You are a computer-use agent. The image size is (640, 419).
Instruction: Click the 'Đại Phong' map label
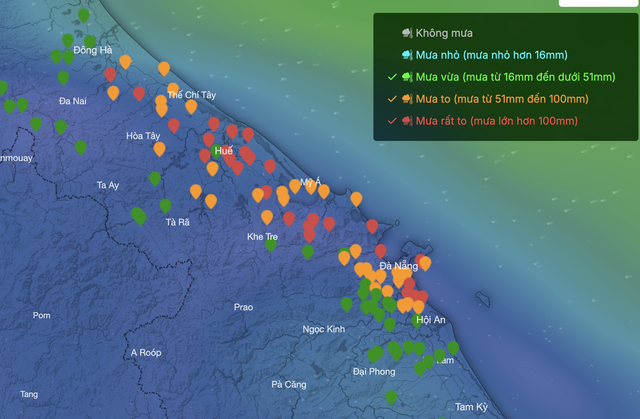[x=374, y=372]
